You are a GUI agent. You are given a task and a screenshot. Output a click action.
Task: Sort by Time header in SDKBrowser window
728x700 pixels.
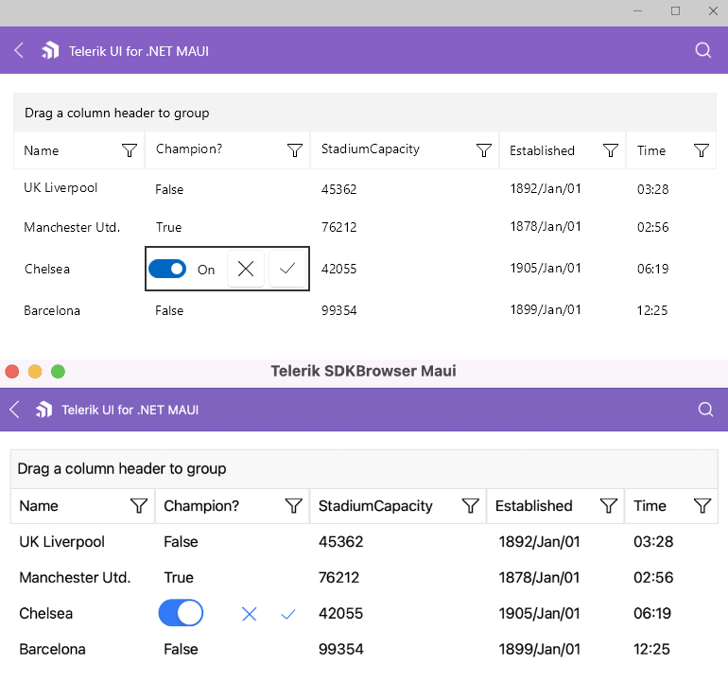pos(650,505)
